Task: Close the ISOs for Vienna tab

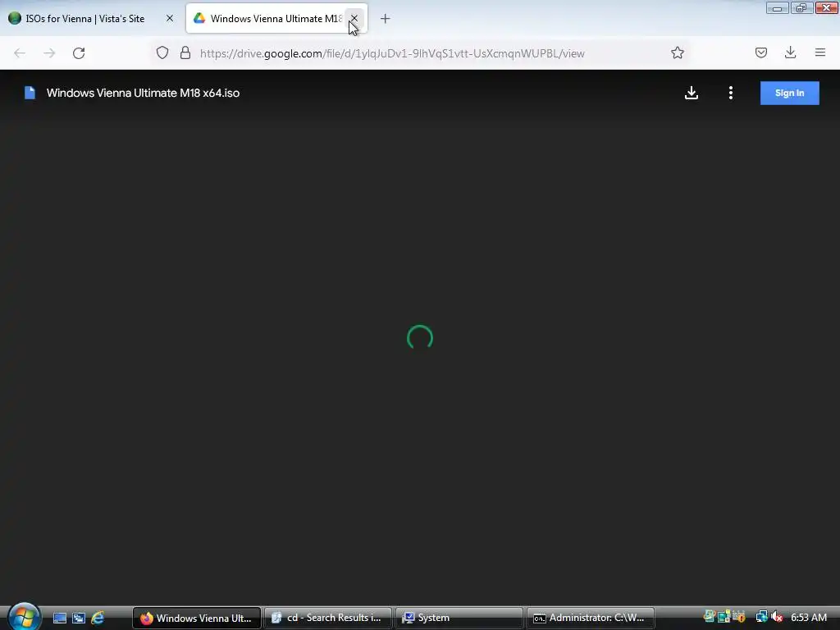Action: pos(169,18)
